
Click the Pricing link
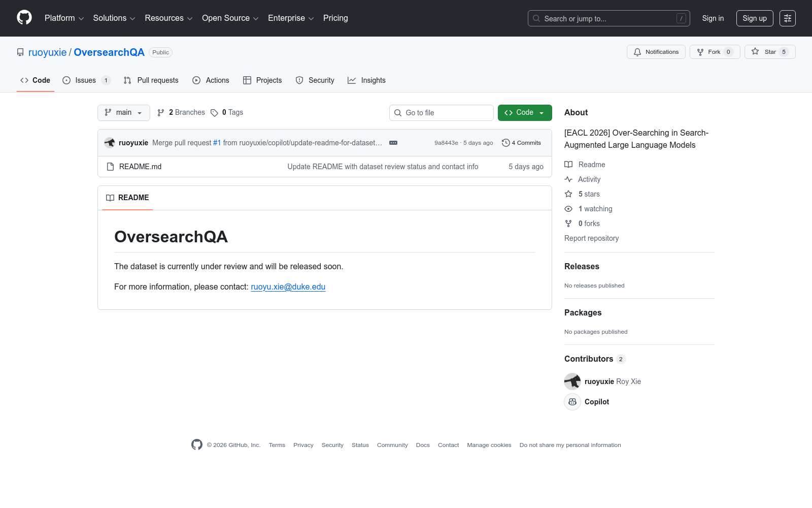[335, 18]
